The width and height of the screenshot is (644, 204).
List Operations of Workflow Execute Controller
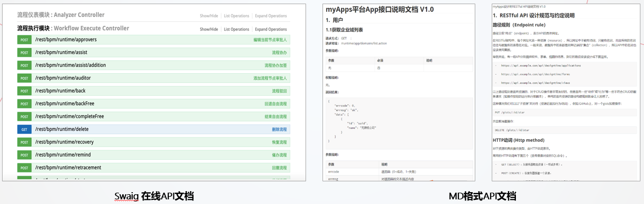pos(237,29)
